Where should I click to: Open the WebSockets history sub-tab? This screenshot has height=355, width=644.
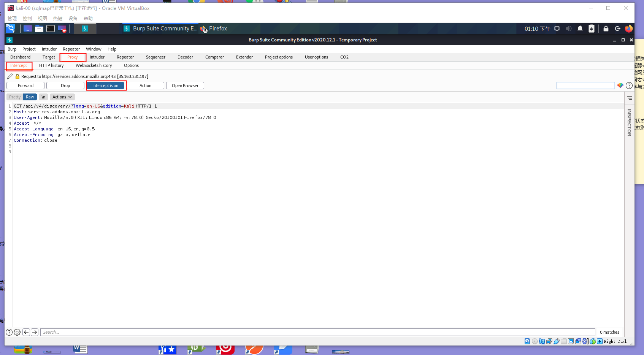tap(94, 65)
